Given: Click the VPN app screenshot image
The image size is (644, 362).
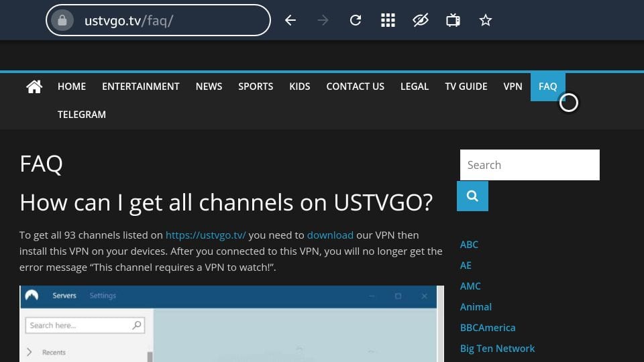Looking at the screenshot, I should [x=231, y=324].
